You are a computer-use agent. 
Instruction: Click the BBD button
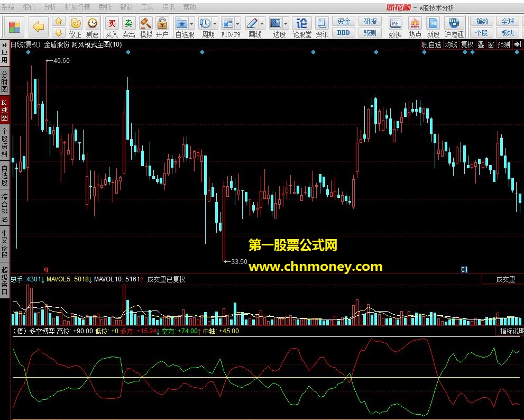[344, 33]
